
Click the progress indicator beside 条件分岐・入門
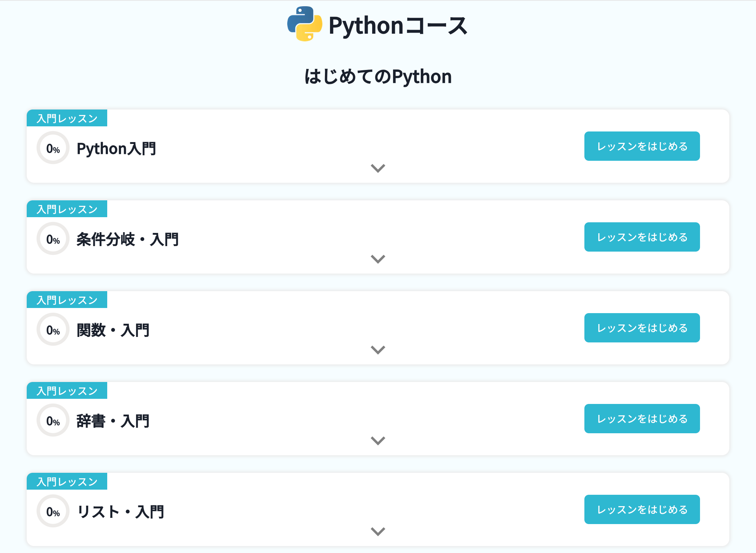pyautogui.click(x=53, y=239)
